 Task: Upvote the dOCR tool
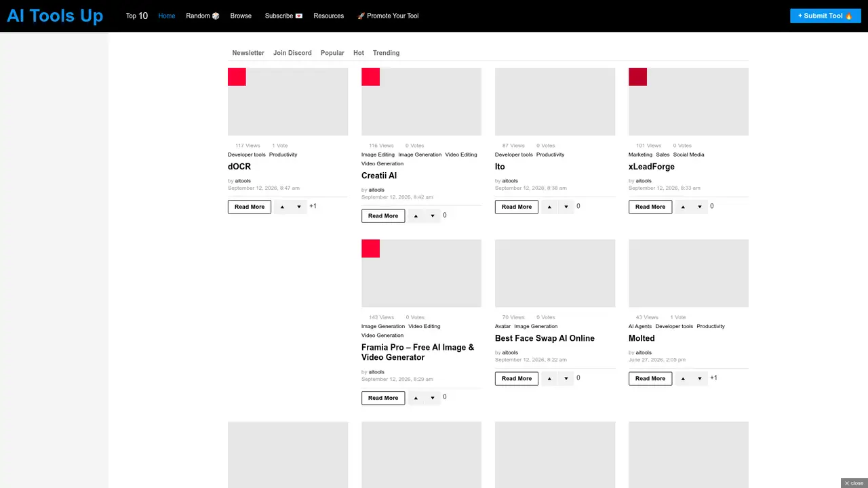pos(282,207)
